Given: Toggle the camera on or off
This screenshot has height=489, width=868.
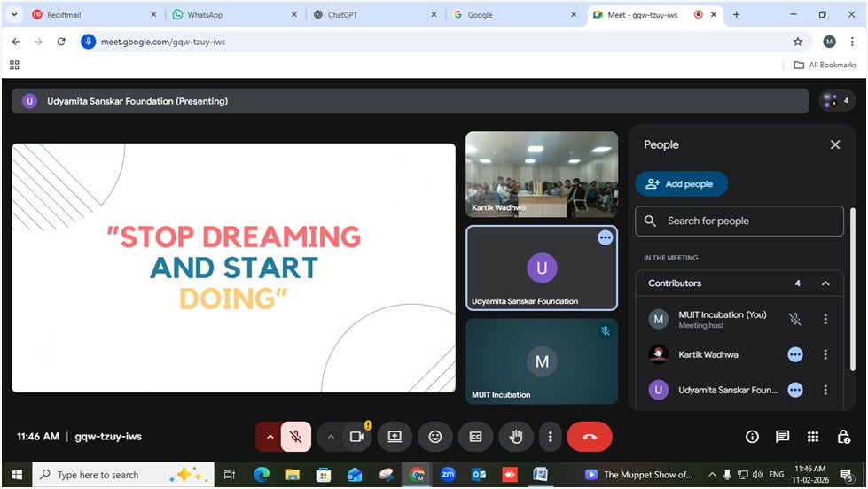Looking at the screenshot, I should (x=356, y=437).
